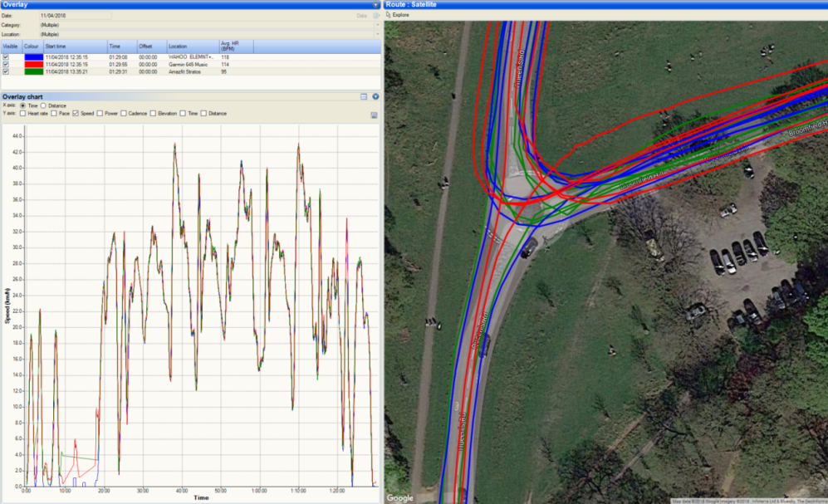This screenshot has height=504, width=828.
Task: Select the Amazfit Stratos row
Action: (x=186, y=72)
